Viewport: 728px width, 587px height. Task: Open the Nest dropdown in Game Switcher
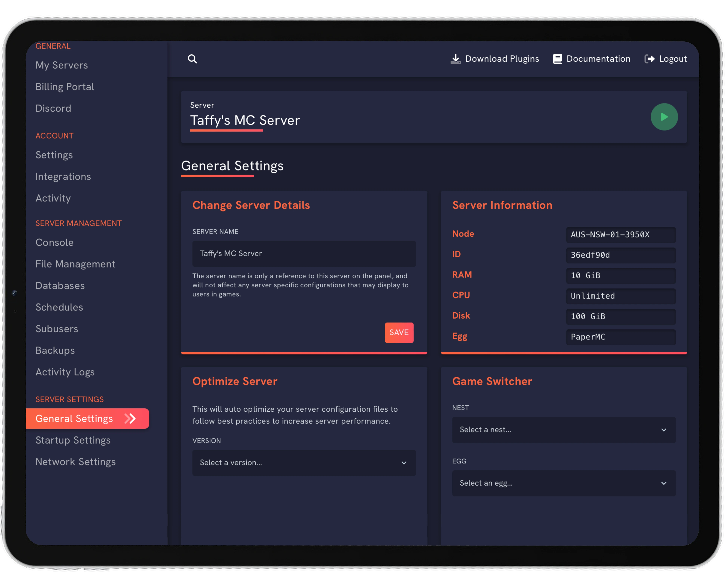point(564,430)
